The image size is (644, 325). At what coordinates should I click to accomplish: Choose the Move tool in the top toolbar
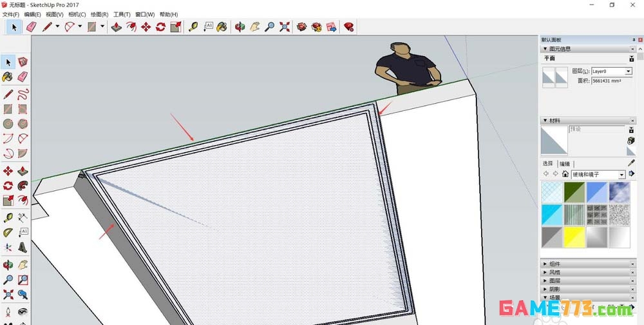[146, 27]
